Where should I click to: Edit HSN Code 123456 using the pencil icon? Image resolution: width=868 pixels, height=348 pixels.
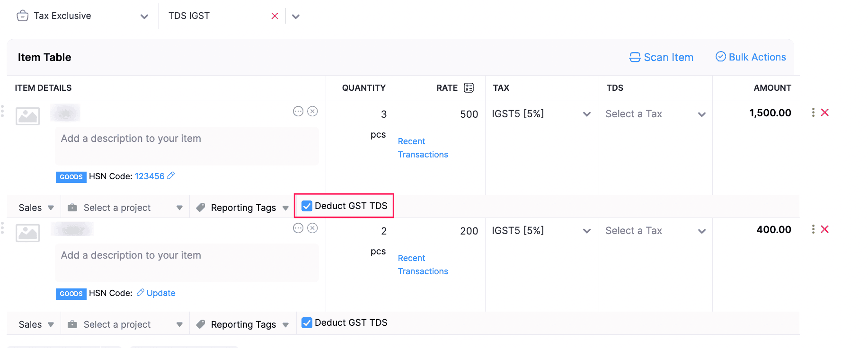click(x=171, y=176)
